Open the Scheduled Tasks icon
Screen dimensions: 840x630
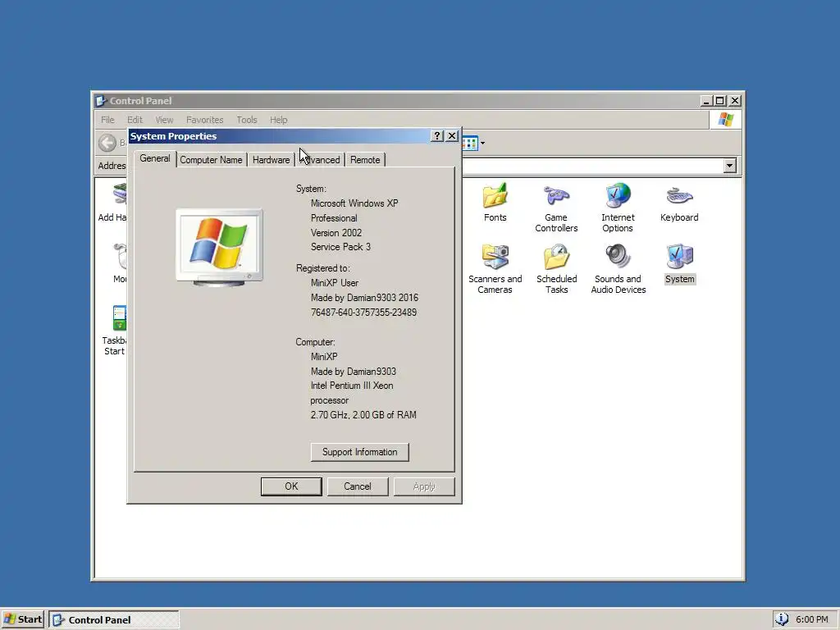557,269
